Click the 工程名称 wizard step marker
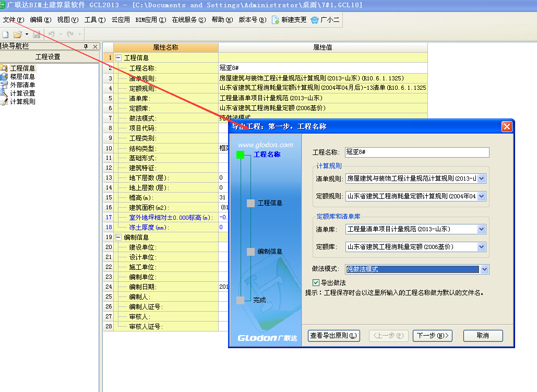 pos(241,155)
